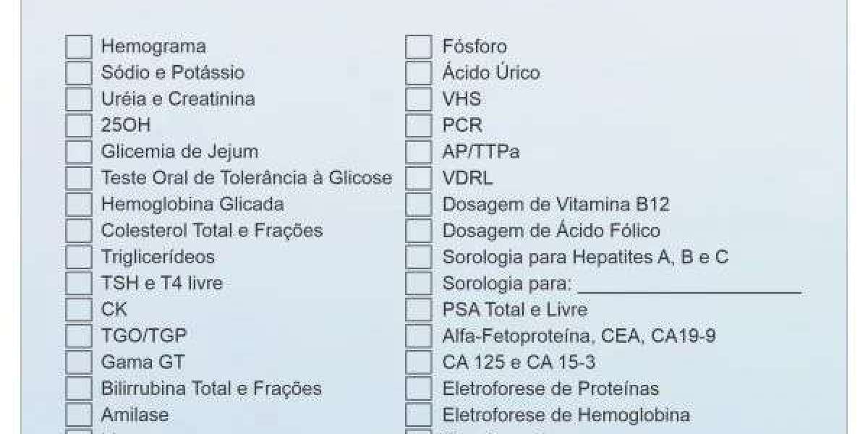Tick the Fósforo checkbox
The image size is (868, 434).
pos(418,46)
